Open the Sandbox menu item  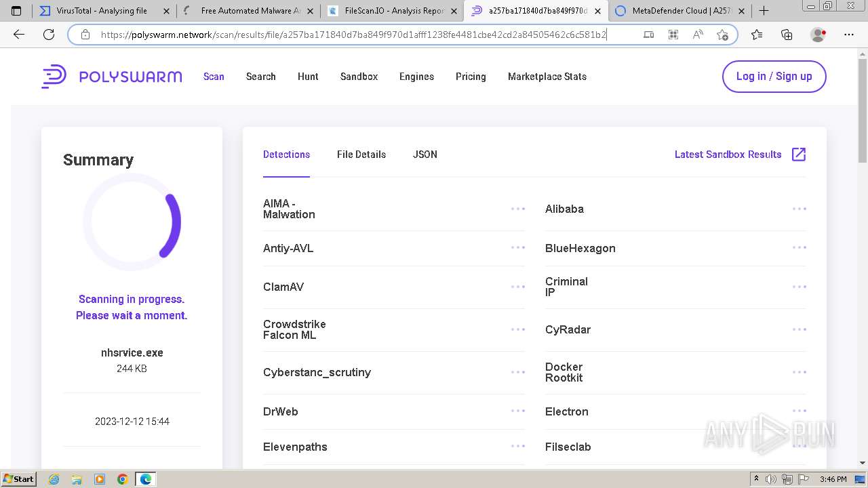pyautogui.click(x=359, y=77)
